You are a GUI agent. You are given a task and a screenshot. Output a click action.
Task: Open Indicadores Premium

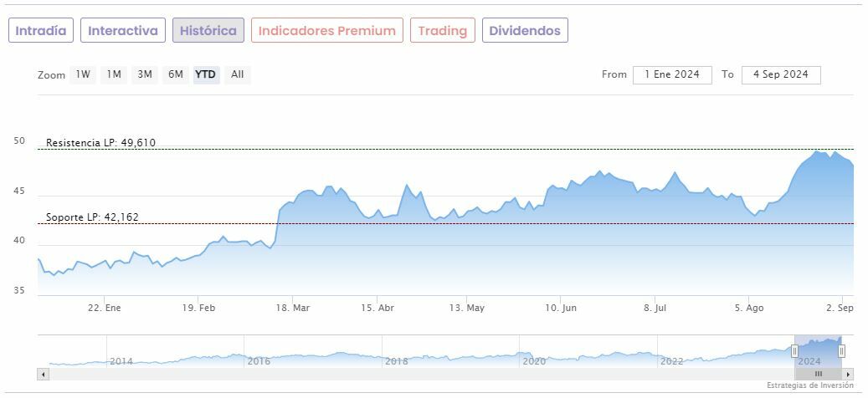pyautogui.click(x=326, y=31)
